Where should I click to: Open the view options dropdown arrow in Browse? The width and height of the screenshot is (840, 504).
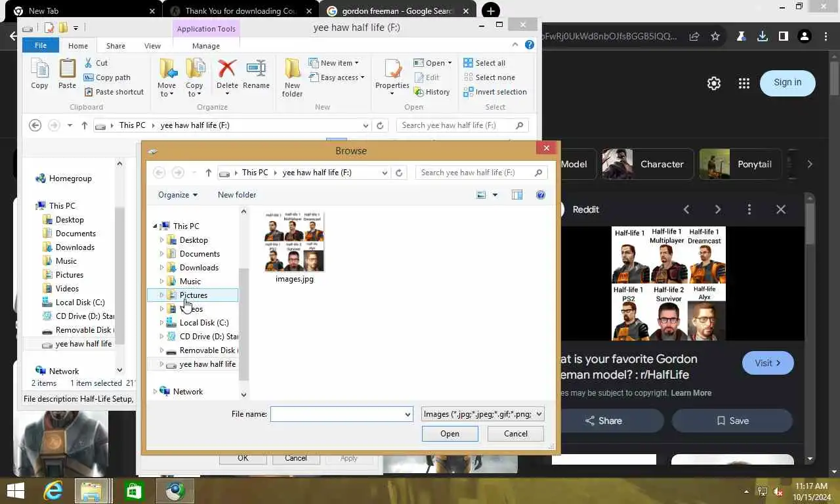[x=495, y=195]
